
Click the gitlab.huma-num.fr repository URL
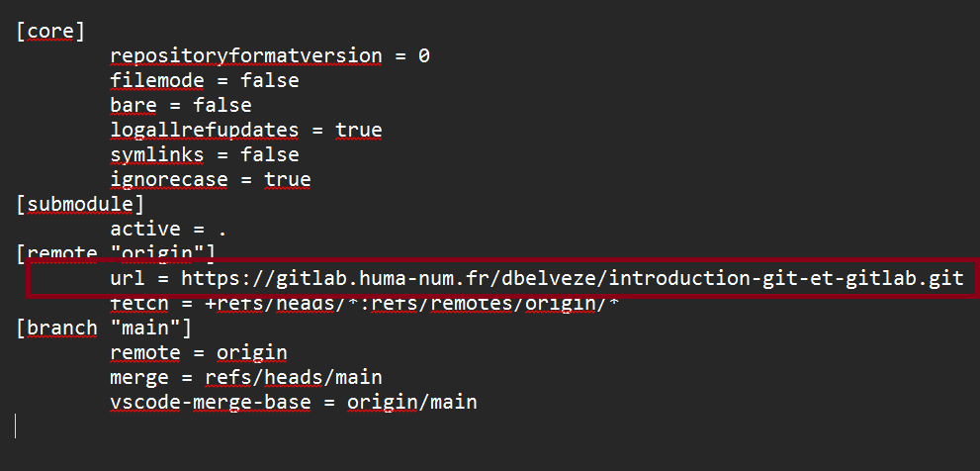click(x=573, y=278)
